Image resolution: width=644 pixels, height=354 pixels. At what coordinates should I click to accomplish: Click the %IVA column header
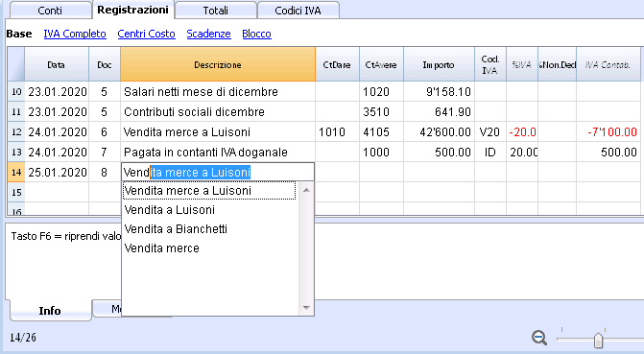pos(521,64)
